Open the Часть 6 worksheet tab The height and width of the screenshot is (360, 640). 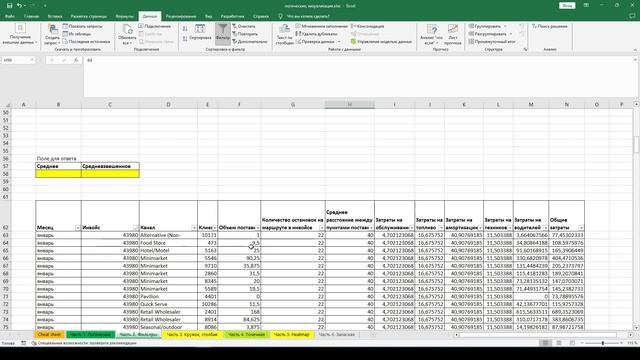tap(336, 335)
